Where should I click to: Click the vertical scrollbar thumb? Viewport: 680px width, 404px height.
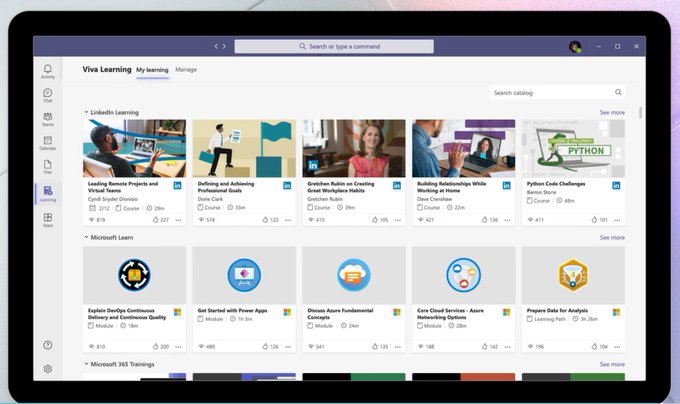click(640, 112)
